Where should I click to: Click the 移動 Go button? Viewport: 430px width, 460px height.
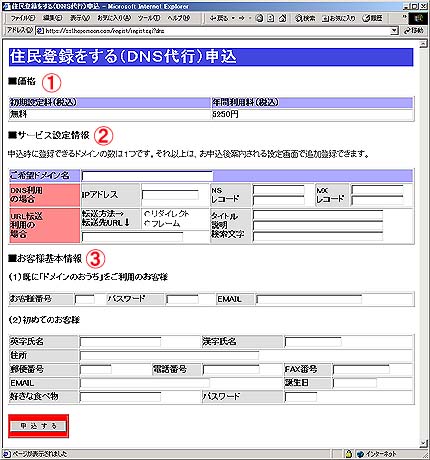point(414,31)
